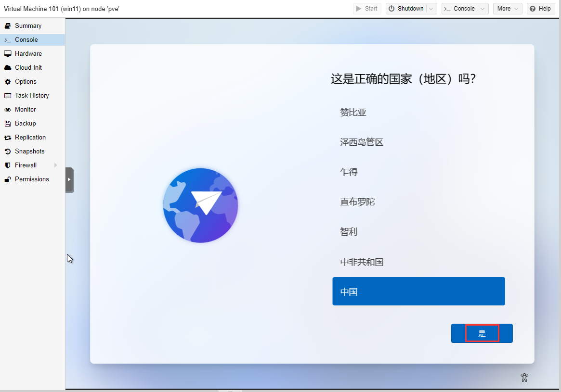Switch to the Replication tab
This screenshot has height=392, width=561.
[30, 138]
